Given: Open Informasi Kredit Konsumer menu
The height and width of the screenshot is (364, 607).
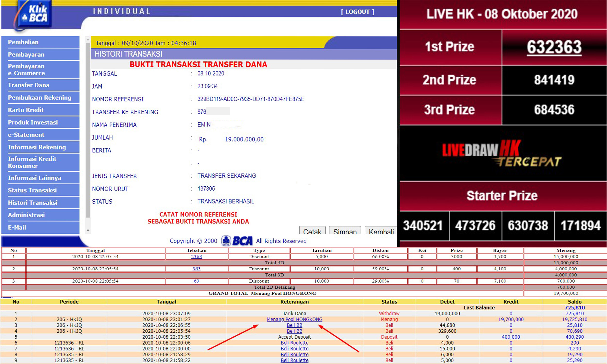Looking at the screenshot, I should (x=41, y=162).
